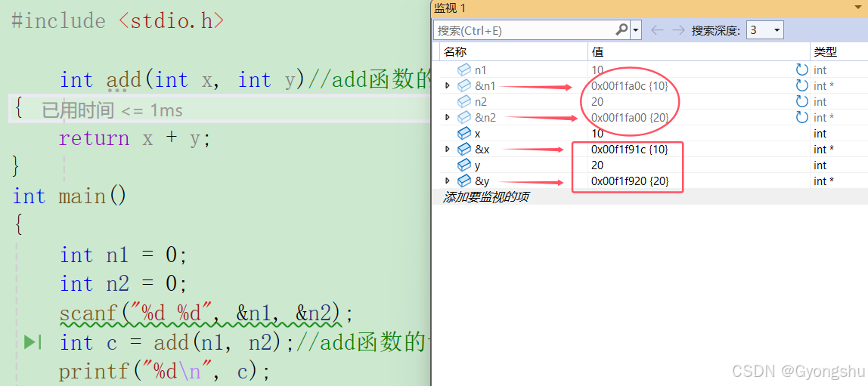Click the variable cube icon beside n2

tap(464, 101)
